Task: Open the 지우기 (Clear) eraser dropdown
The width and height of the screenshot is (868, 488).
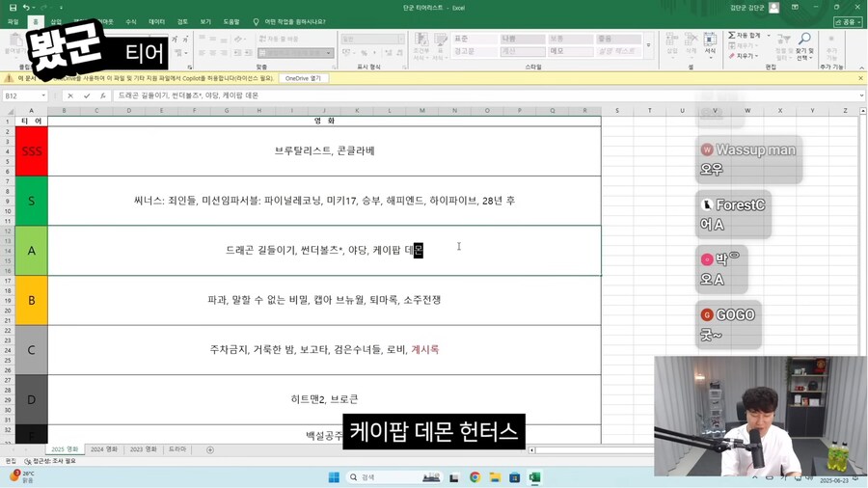Action: coord(744,56)
